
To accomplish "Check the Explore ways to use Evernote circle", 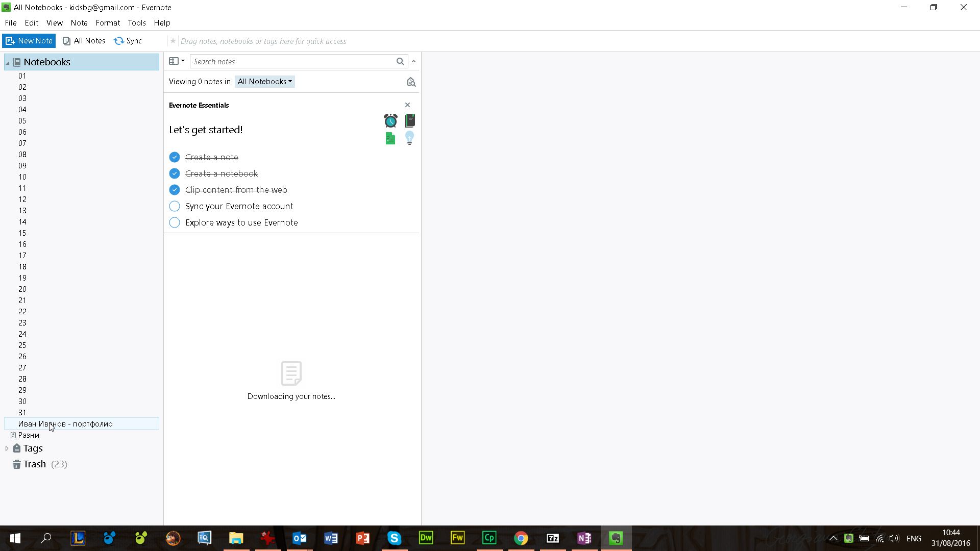I will pos(175,222).
